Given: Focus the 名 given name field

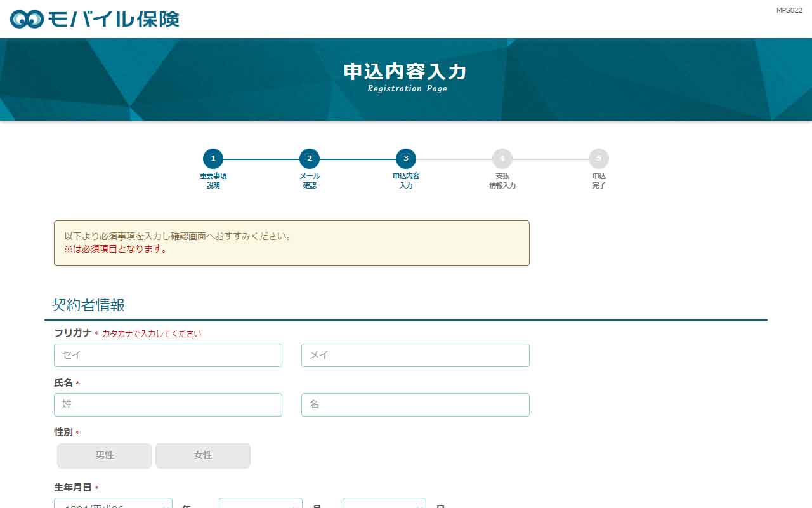Looking at the screenshot, I should point(416,404).
